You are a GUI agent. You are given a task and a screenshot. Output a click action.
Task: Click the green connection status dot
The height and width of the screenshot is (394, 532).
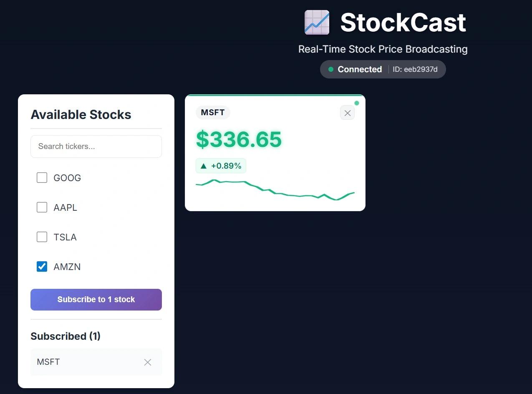[x=331, y=69]
